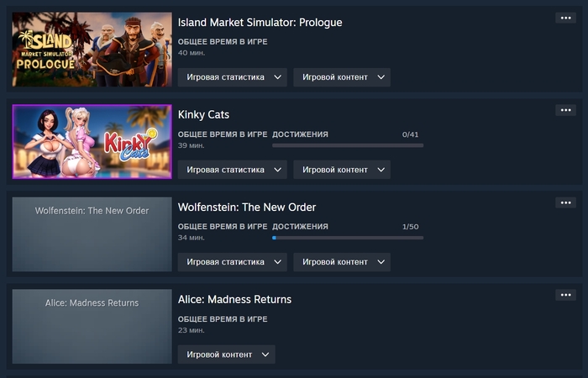Viewport: 588px width, 378px height.
Task: Open the Kinky Cats game title link
Action: pos(203,115)
